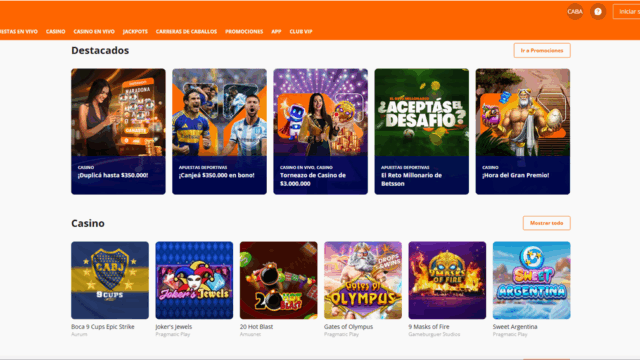Open Boca 9 Cups Epic Strike game
The image size is (640, 360).
pyautogui.click(x=110, y=280)
